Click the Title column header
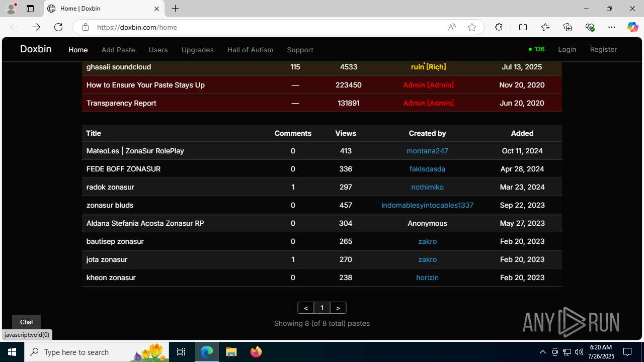Viewport: 644px width, 362px height. click(94, 133)
